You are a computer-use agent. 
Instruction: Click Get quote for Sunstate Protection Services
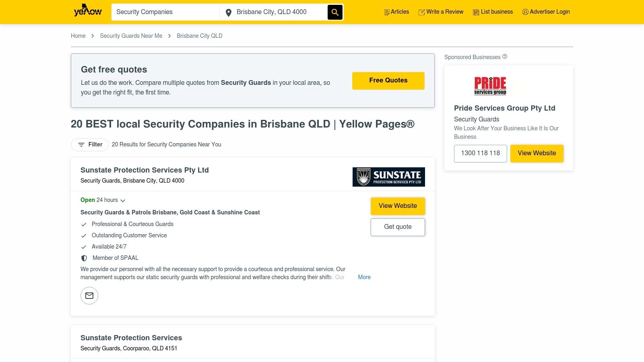tap(398, 227)
